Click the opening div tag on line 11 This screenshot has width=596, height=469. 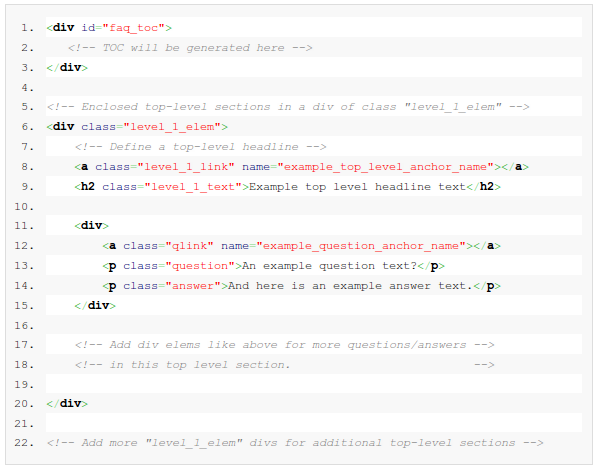pyautogui.click(x=92, y=225)
